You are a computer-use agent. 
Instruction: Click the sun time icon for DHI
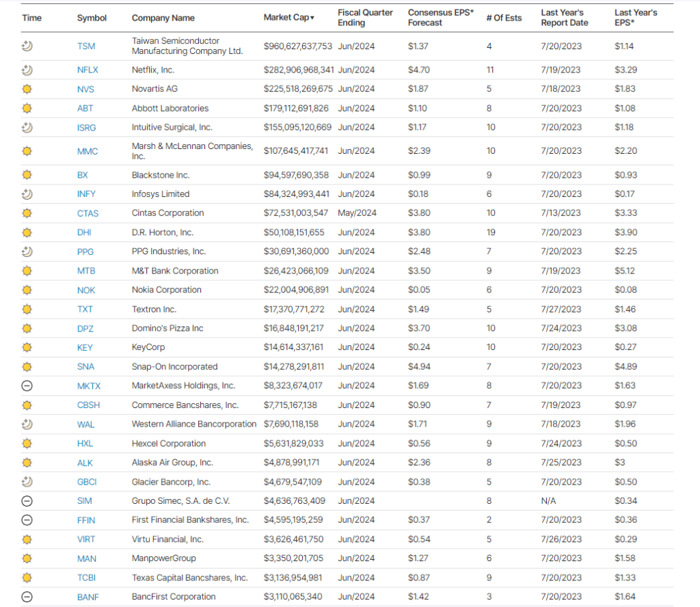tap(27, 232)
